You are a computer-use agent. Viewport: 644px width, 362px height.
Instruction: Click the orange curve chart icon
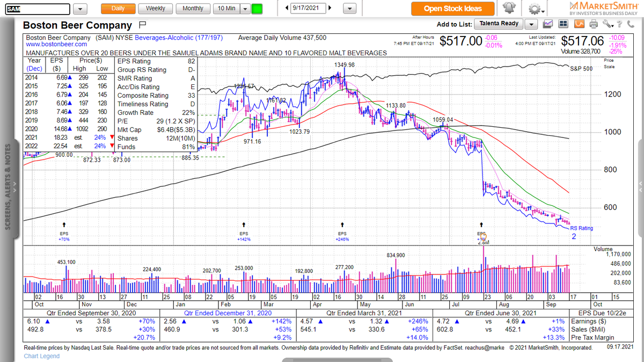[579, 24]
